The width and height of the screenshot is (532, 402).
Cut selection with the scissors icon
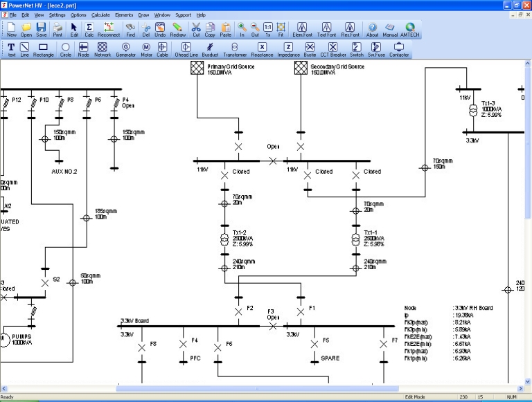tap(197, 30)
